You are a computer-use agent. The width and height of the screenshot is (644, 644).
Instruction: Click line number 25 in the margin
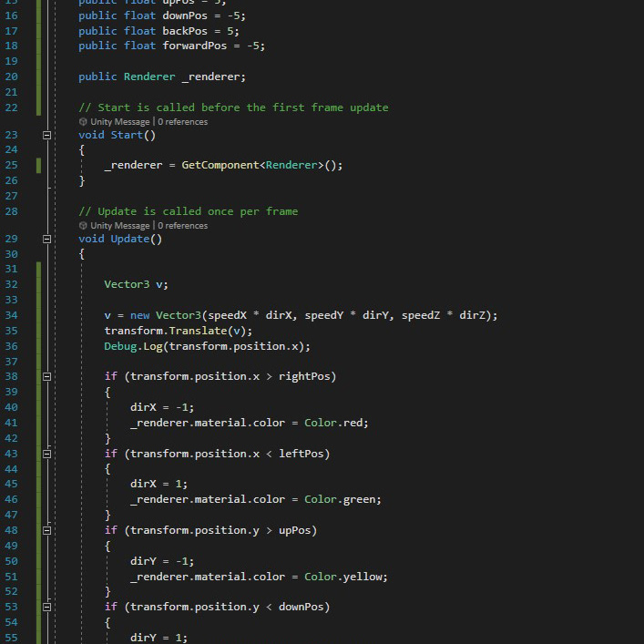[12, 165]
